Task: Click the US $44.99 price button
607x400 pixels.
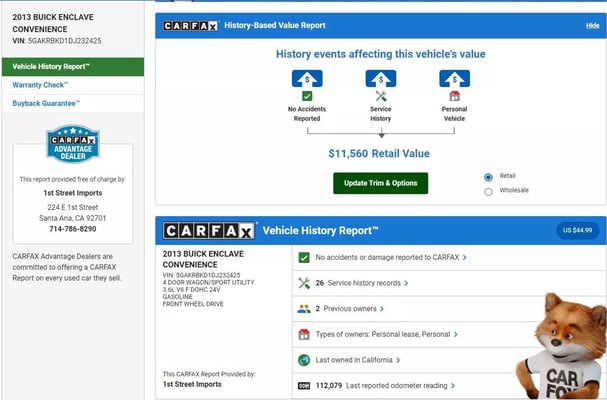Action: (577, 230)
